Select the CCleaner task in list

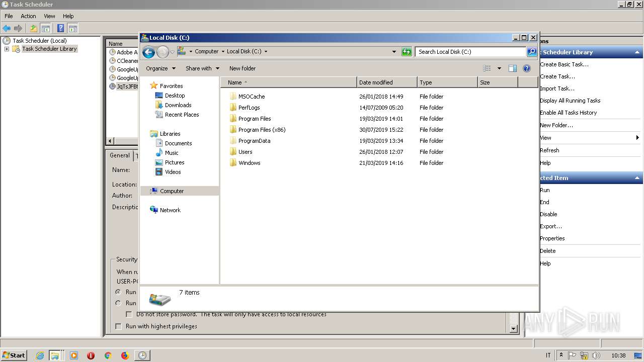click(x=123, y=61)
